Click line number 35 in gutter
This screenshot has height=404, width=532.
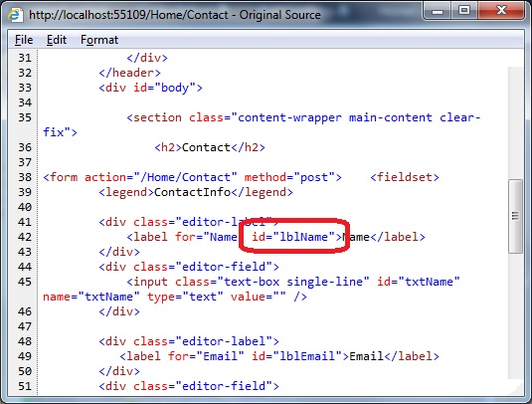click(25, 117)
